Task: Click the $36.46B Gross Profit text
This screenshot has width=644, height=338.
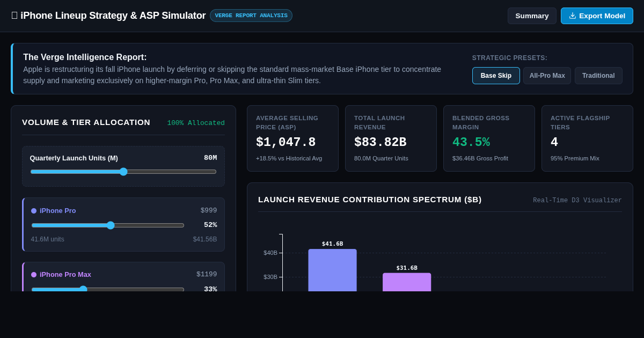Action: (480, 158)
